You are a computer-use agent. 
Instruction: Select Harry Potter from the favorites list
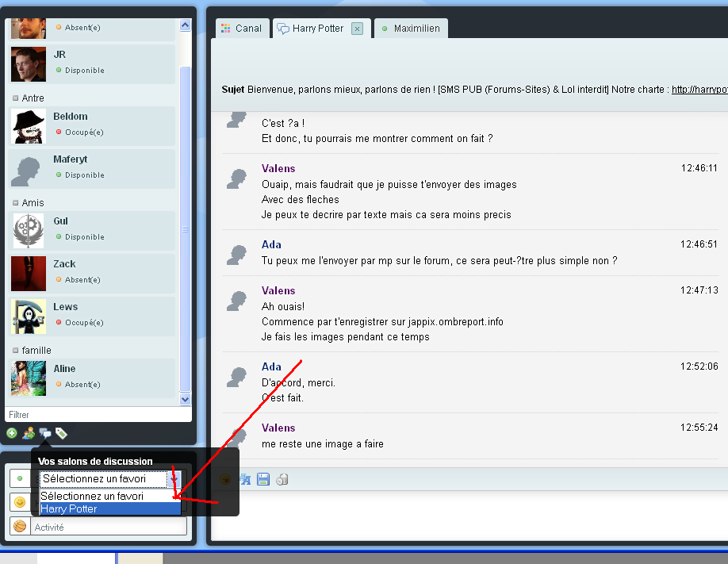109,508
